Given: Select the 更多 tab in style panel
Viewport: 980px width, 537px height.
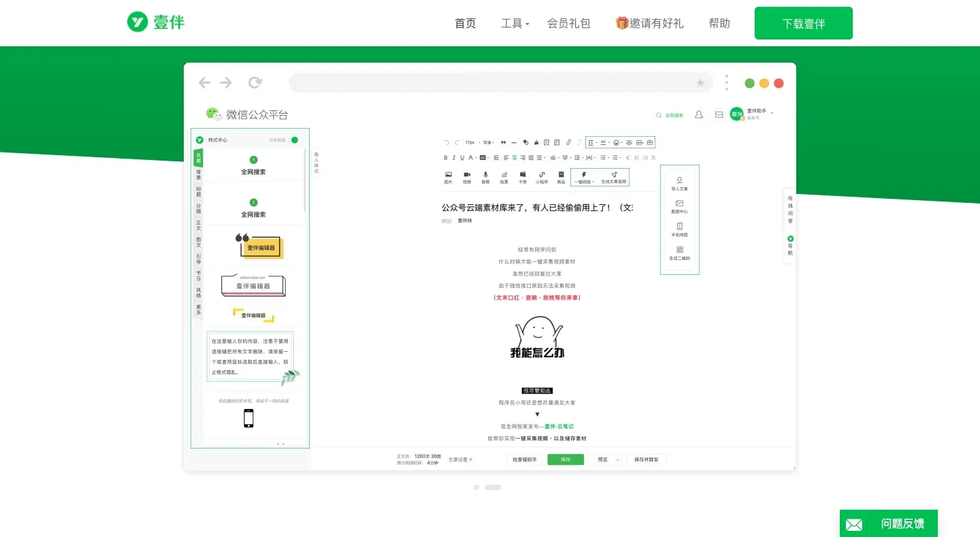Looking at the screenshot, I should click(x=199, y=310).
